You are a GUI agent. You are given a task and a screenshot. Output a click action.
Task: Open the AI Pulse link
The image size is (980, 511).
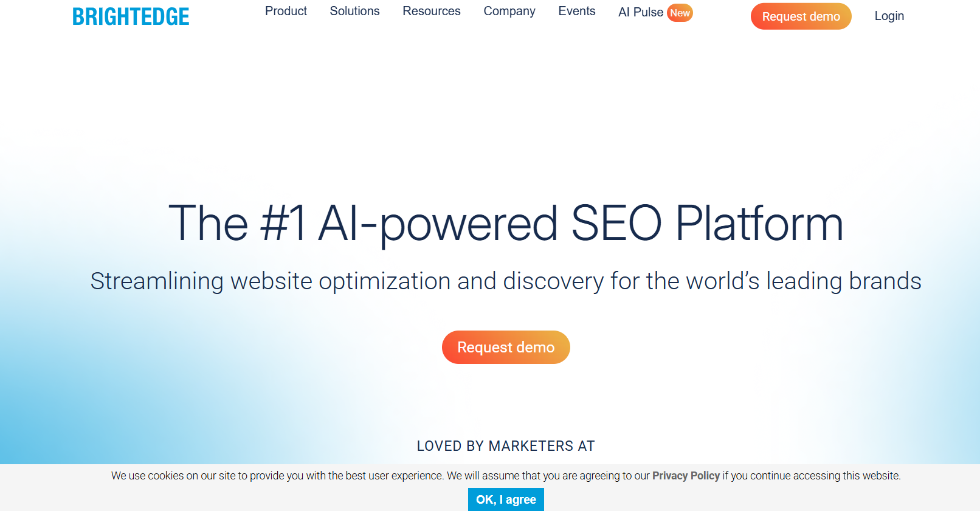click(640, 13)
